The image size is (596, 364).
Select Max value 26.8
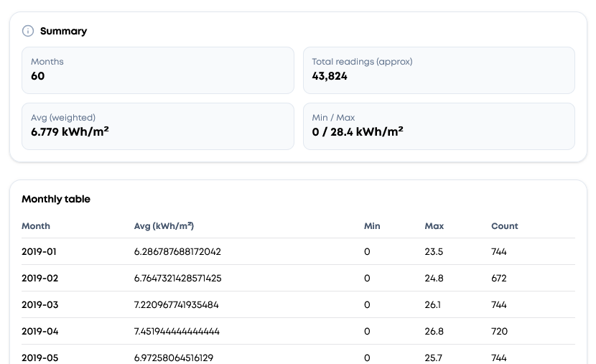434,331
